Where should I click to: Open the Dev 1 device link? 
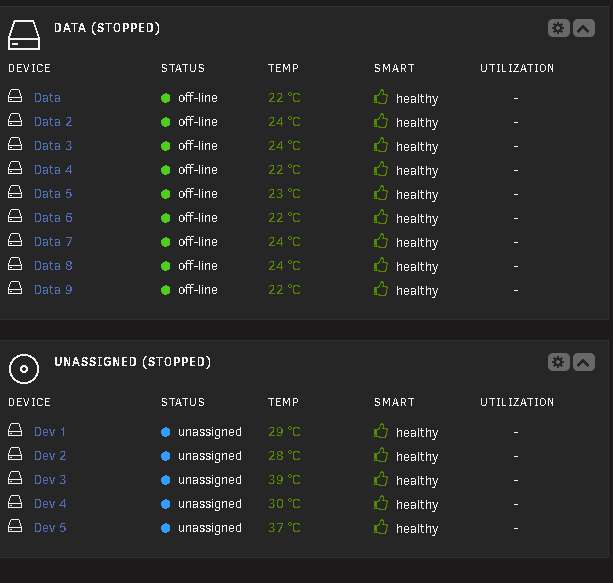click(x=50, y=432)
